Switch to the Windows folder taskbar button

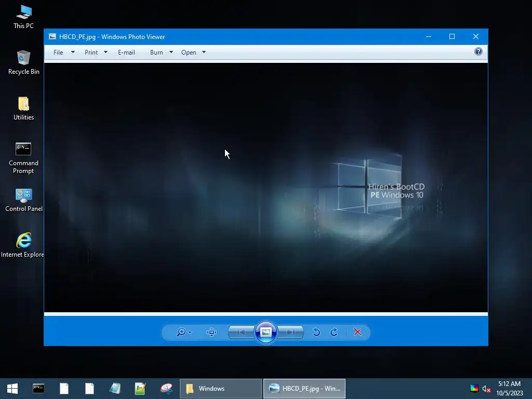(x=220, y=389)
